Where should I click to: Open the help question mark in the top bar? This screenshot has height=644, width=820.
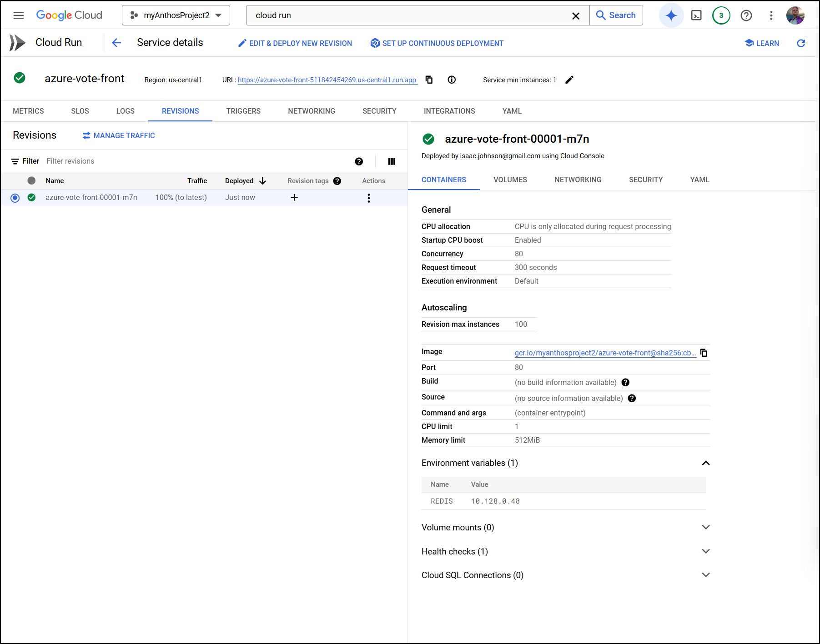point(746,15)
